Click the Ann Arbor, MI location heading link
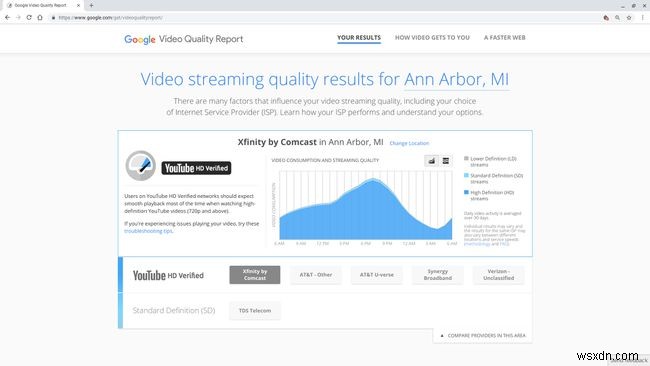The image size is (650, 366). (456, 79)
